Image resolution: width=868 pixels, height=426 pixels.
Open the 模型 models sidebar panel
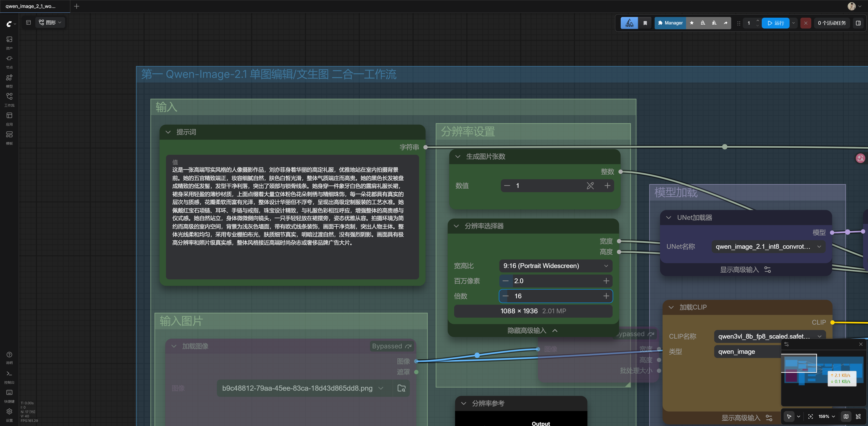point(9,81)
